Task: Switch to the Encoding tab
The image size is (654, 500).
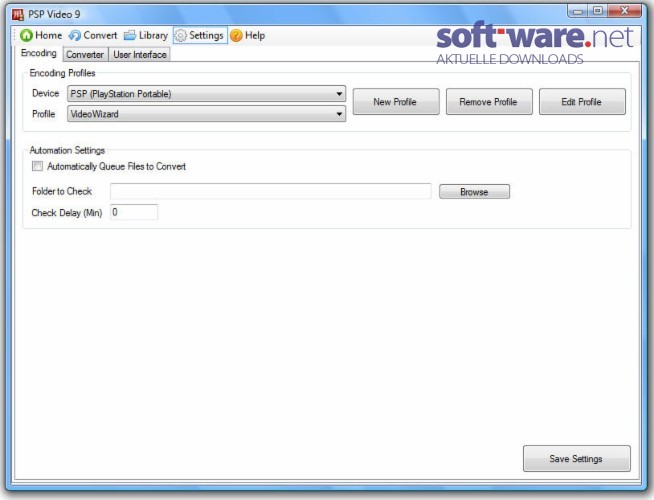Action: (x=39, y=53)
